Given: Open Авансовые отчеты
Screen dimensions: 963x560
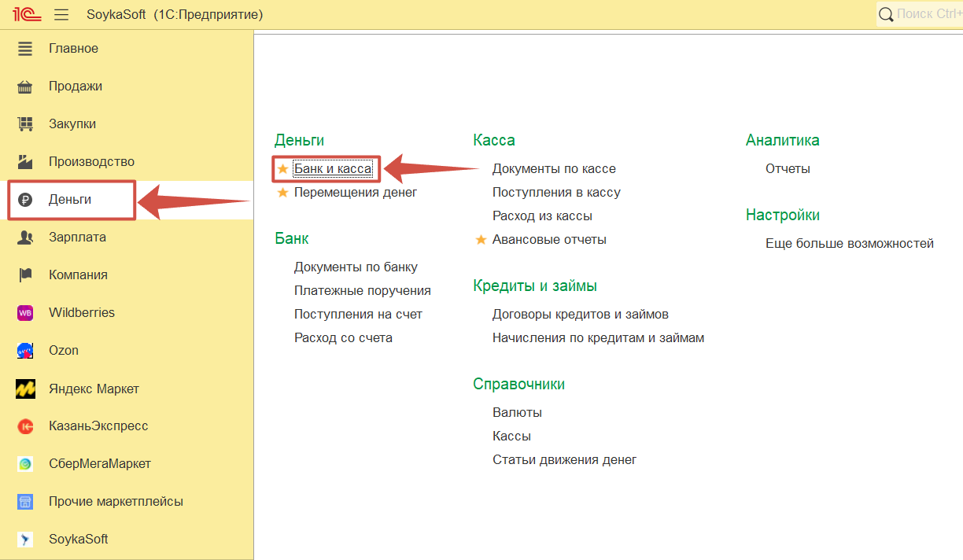Looking at the screenshot, I should pyautogui.click(x=549, y=239).
